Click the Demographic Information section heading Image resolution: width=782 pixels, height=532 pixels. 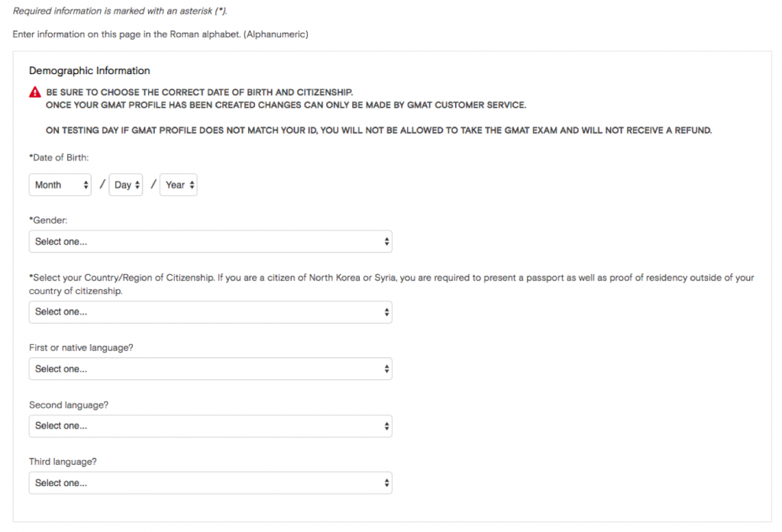pyautogui.click(x=89, y=70)
